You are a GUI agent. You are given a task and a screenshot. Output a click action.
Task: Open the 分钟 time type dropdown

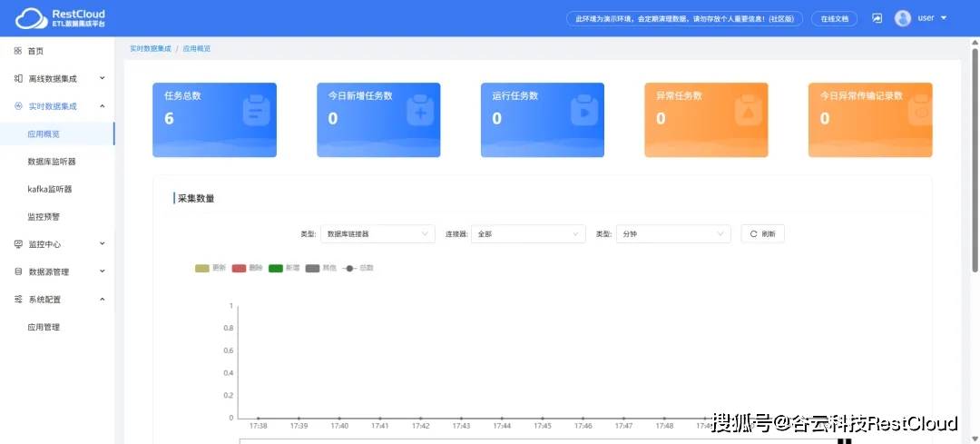(x=673, y=234)
